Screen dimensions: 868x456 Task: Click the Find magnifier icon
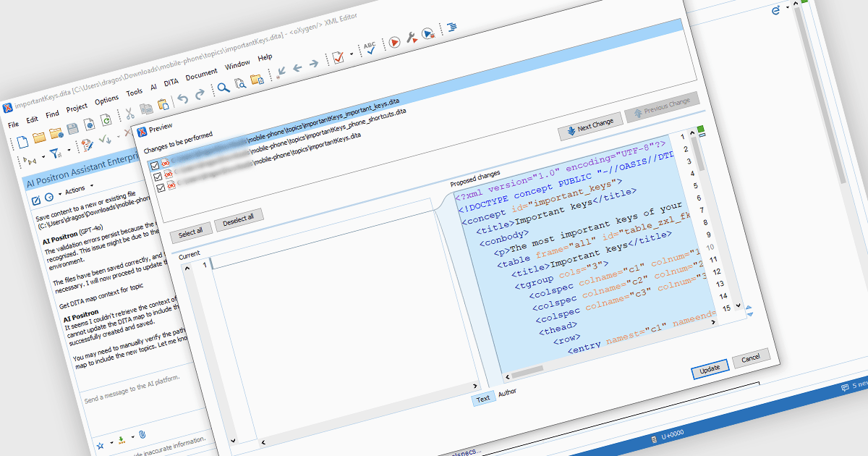224,88
